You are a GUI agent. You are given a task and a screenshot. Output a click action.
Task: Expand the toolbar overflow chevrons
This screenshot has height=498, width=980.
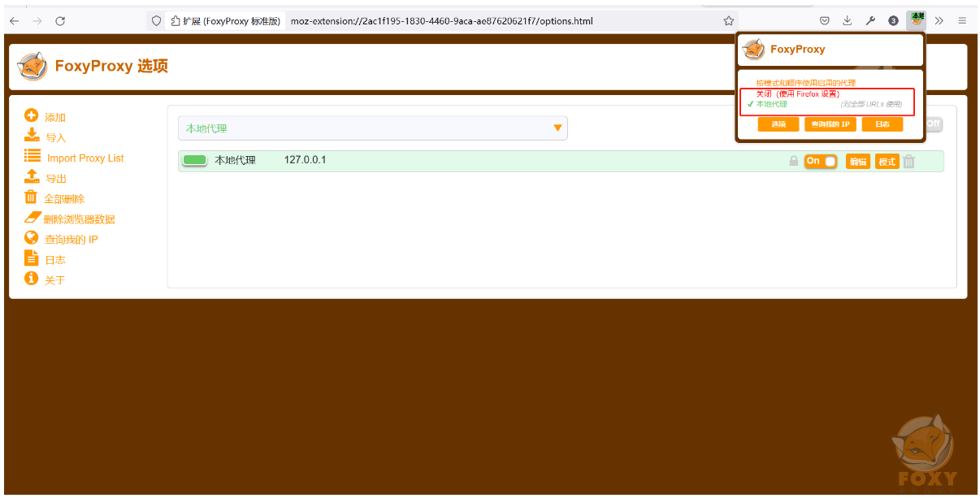939,21
